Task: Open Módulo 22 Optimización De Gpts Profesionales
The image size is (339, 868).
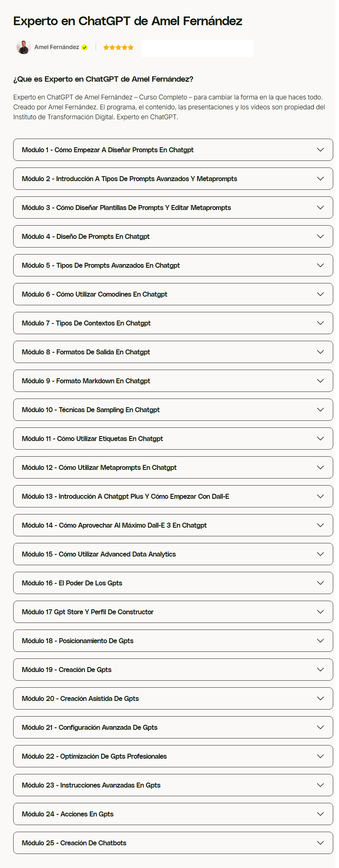Action: coord(173,756)
